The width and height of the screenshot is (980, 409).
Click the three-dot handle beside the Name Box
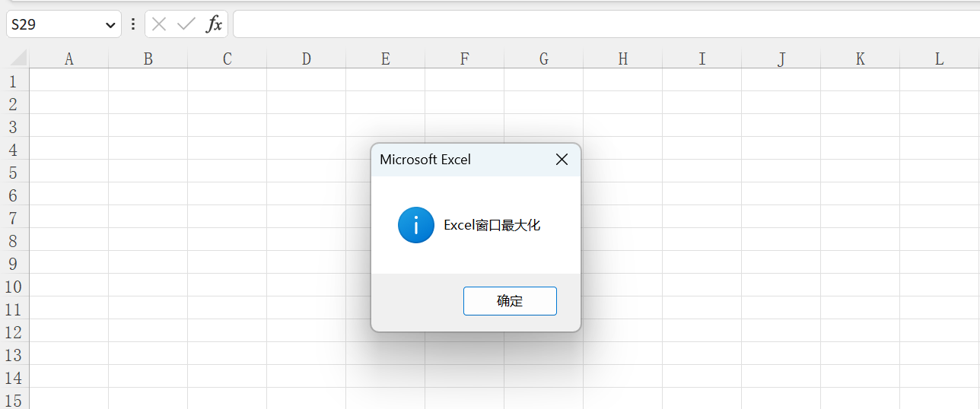pos(133,24)
